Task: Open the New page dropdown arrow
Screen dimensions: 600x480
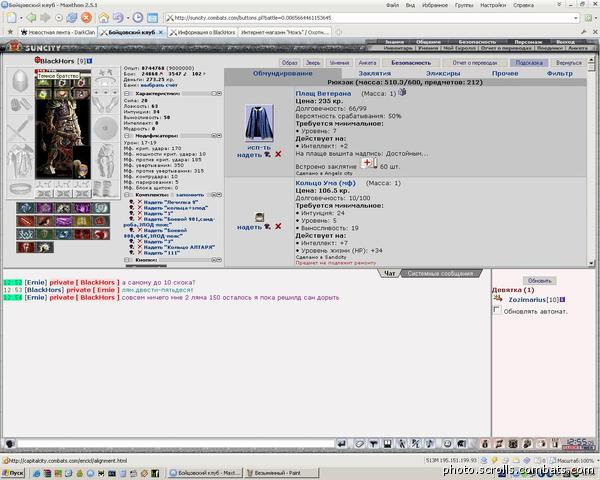Action: click(21, 18)
